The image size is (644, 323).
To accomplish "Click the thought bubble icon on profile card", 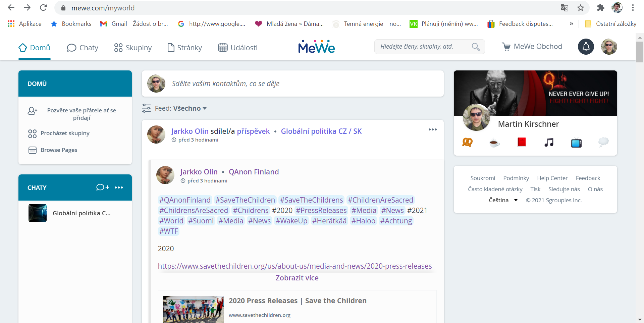I will 603,143.
